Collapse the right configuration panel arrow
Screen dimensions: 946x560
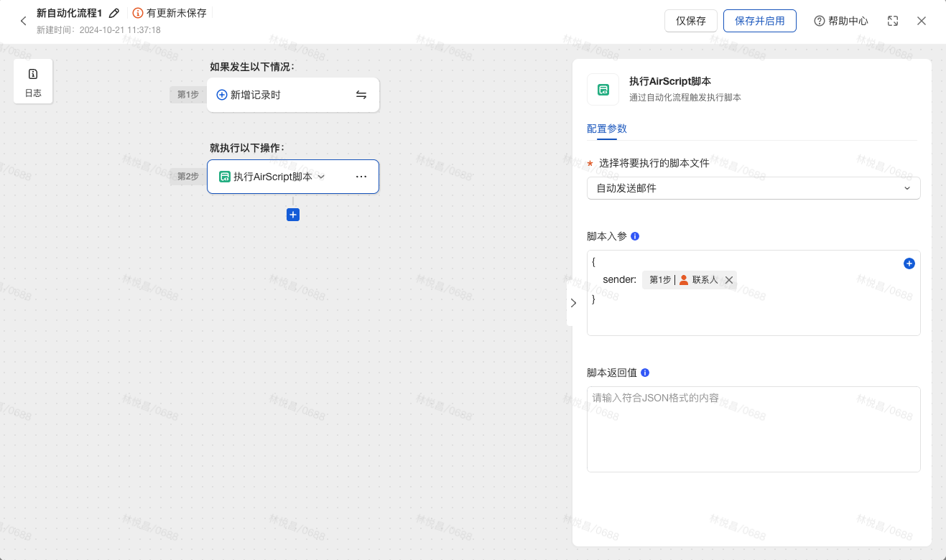[x=572, y=303]
